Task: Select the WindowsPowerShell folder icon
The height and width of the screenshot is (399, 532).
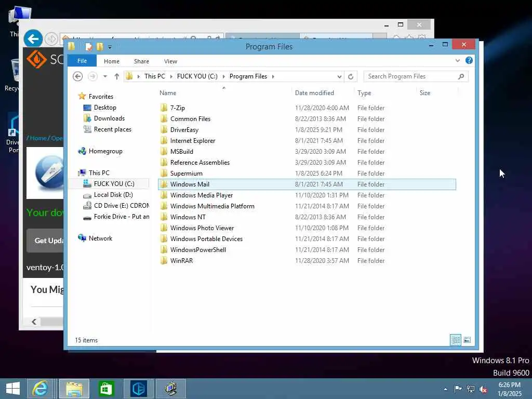Action: pos(164,250)
